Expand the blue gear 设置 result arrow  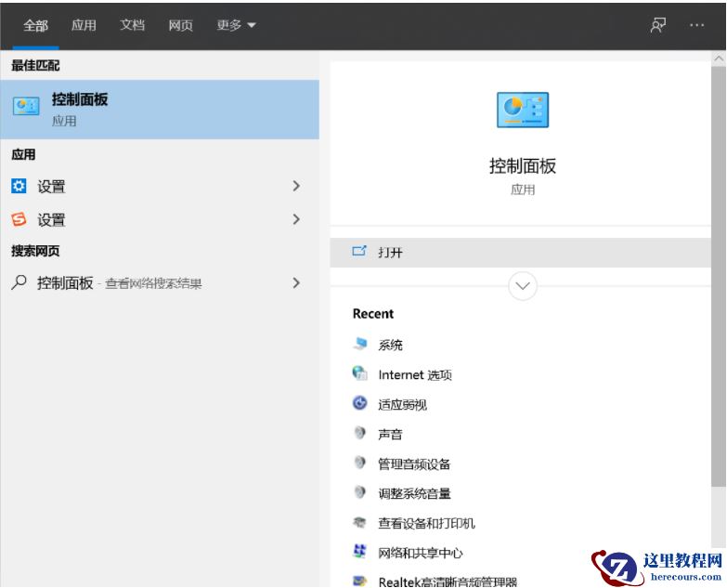(296, 186)
